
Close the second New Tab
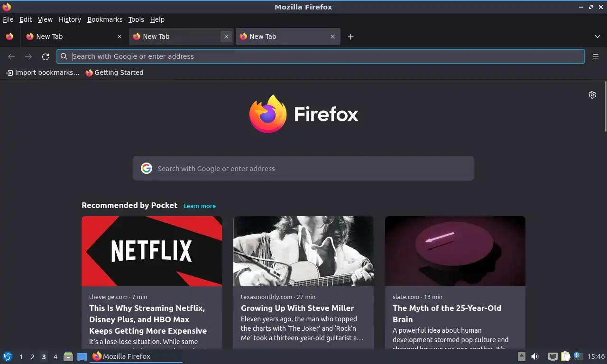tap(226, 36)
